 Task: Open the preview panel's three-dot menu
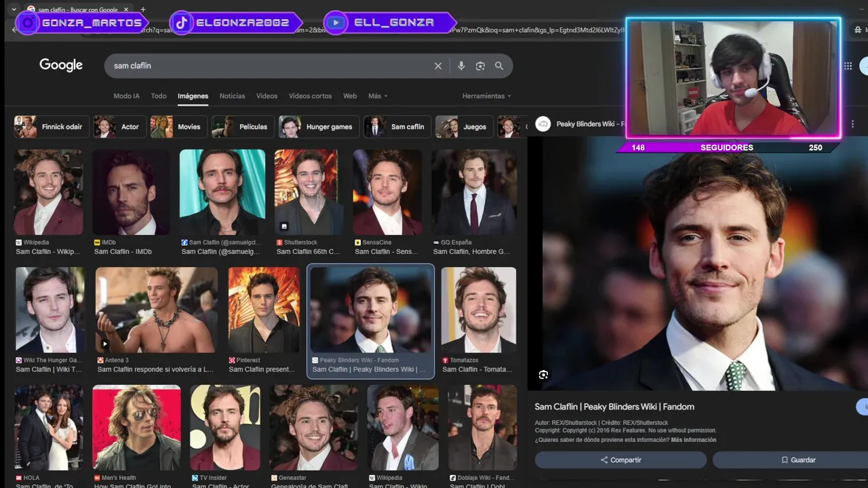tap(852, 124)
